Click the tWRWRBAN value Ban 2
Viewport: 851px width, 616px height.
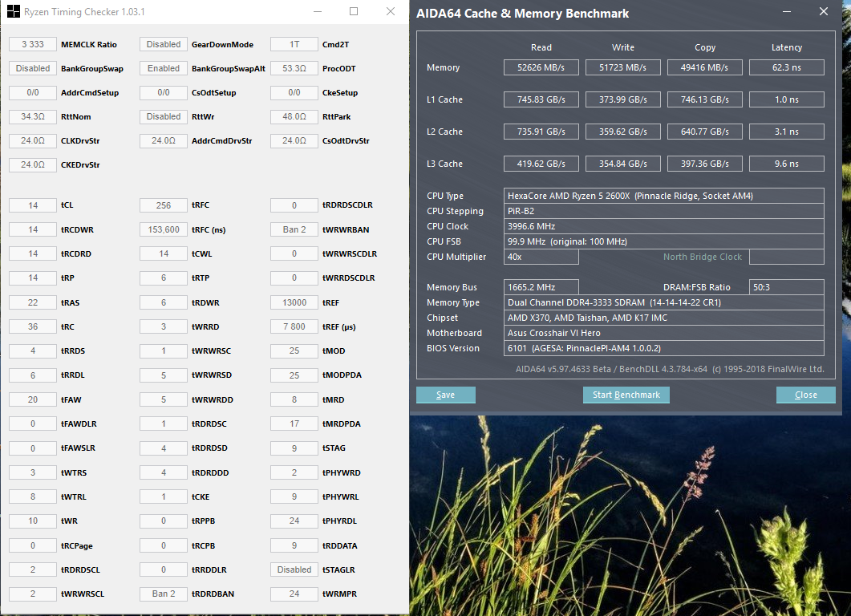294,229
